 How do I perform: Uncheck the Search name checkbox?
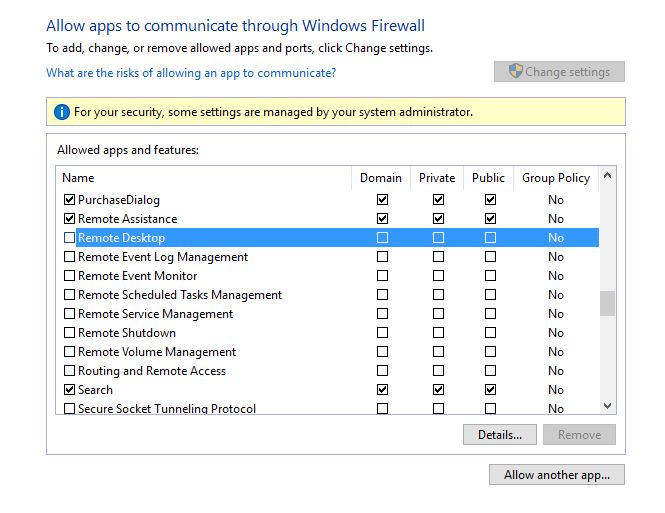point(69,389)
